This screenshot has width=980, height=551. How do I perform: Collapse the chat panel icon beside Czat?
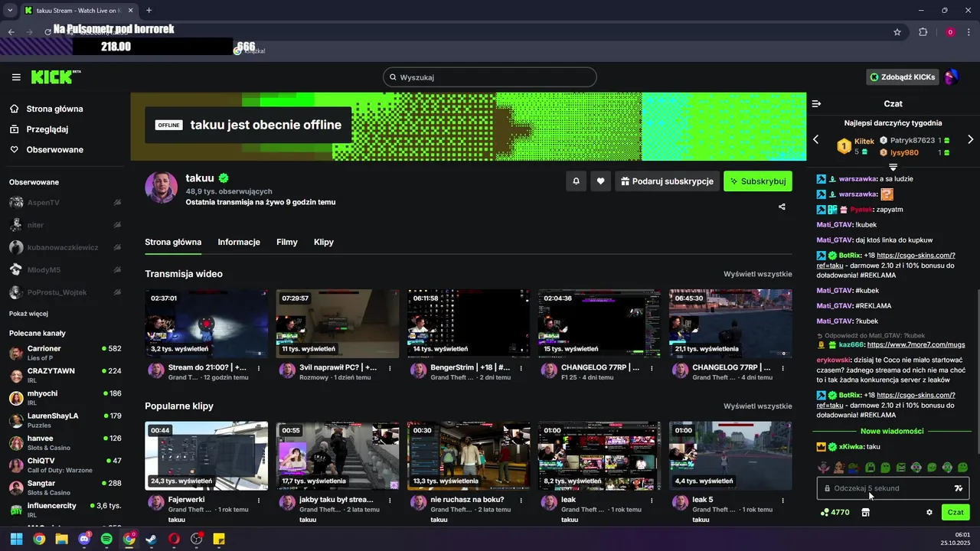(816, 103)
